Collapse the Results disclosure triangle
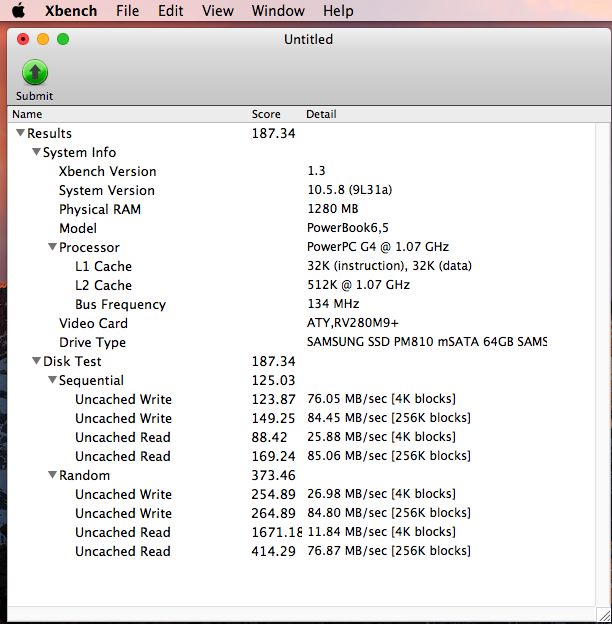Viewport: 612px width, 624px height. pyautogui.click(x=20, y=133)
